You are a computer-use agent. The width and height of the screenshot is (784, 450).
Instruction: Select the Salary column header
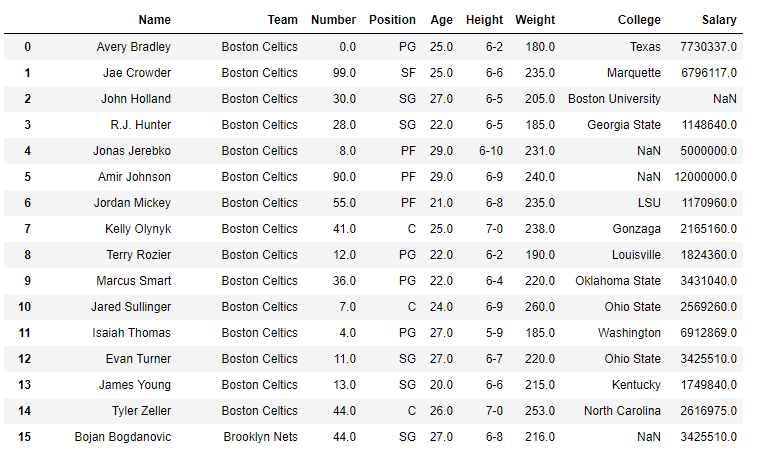719,20
